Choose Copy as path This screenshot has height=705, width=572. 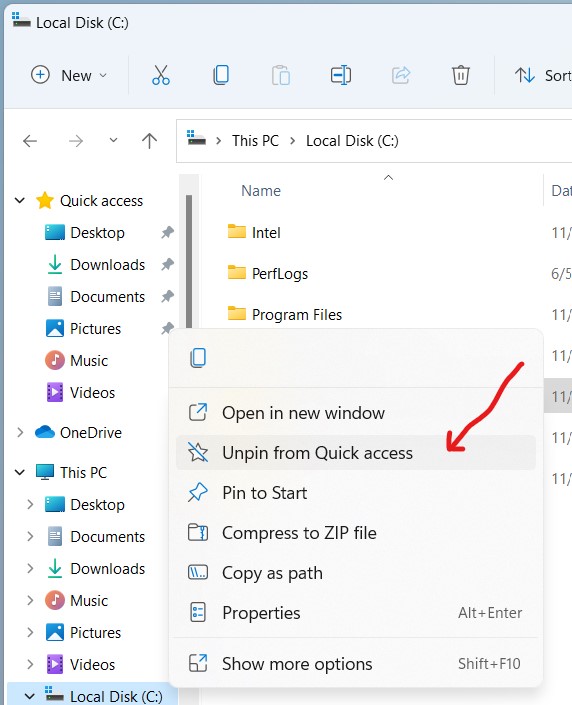tap(356, 573)
